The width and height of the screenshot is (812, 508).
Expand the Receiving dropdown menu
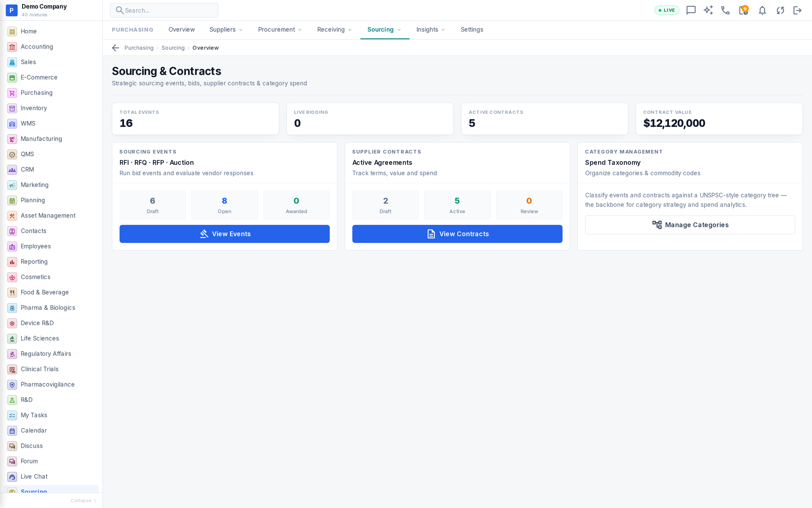point(334,30)
